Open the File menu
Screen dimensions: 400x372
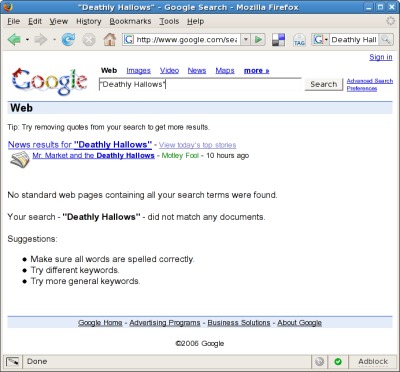[x=13, y=21]
